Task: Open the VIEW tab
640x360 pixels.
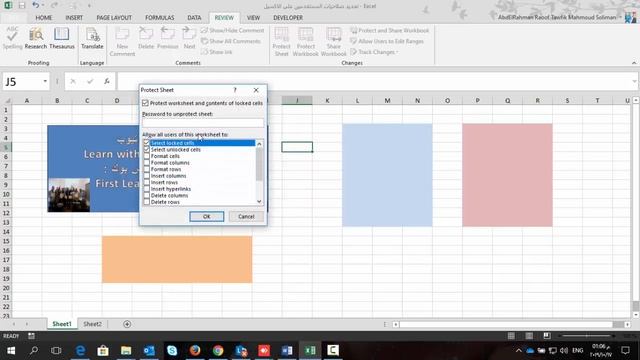Action: pyautogui.click(x=253, y=18)
